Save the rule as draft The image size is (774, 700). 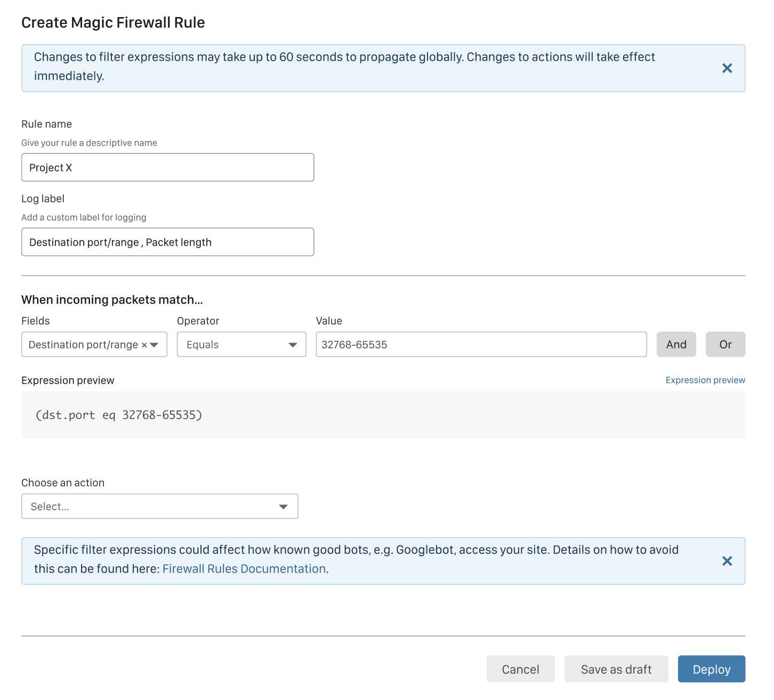coord(616,669)
